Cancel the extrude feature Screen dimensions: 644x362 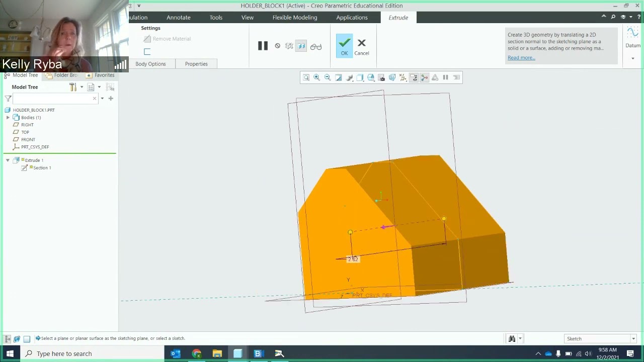click(x=361, y=46)
